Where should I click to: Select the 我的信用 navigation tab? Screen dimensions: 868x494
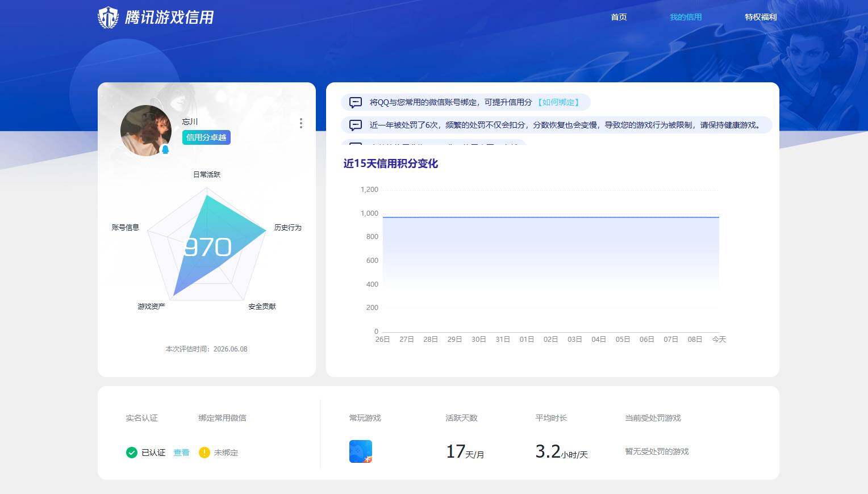(x=686, y=17)
